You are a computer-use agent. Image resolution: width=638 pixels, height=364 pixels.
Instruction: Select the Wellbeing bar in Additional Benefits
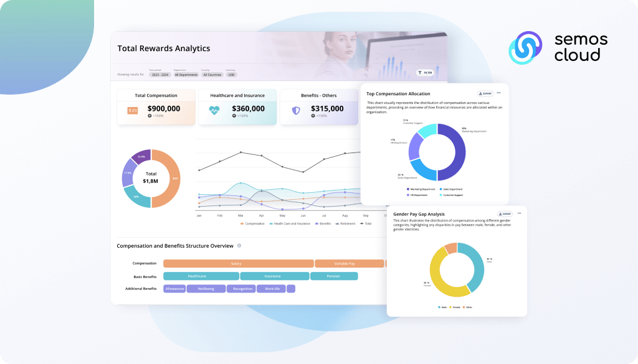click(206, 289)
